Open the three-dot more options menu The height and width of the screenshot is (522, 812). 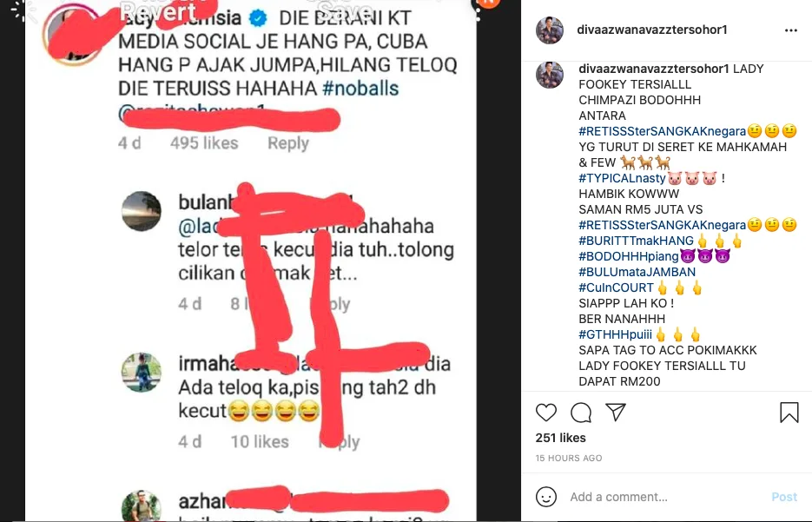(x=791, y=30)
